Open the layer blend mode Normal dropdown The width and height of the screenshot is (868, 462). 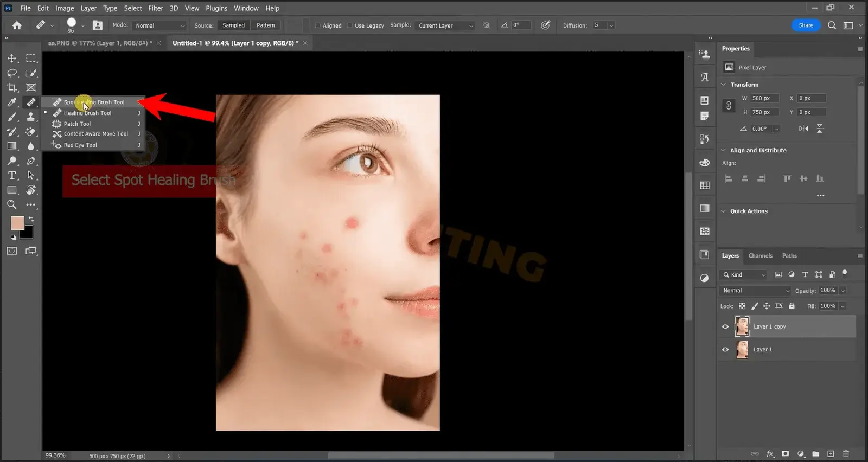tap(756, 291)
